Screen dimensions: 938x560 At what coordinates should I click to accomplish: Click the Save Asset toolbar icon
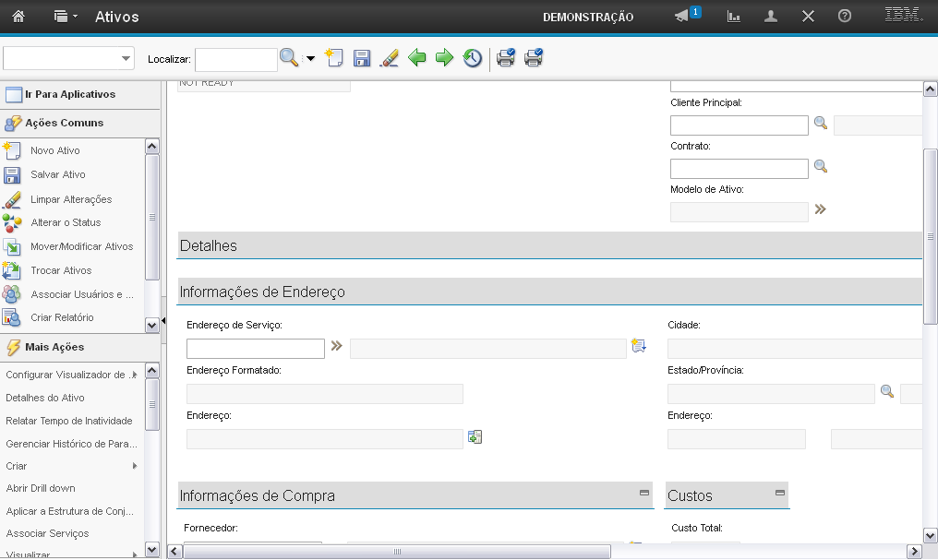click(x=362, y=59)
